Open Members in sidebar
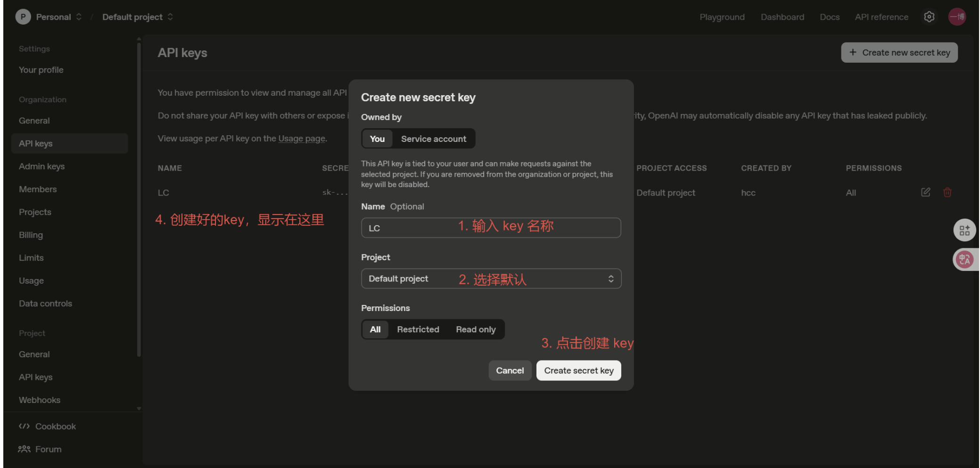The width and height of the screenshot is (980, 468). [70, 189]
